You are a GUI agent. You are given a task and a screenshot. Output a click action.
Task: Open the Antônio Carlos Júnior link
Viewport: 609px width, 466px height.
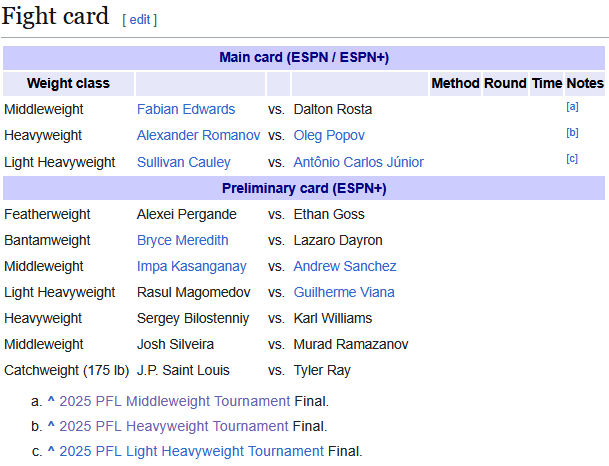click(x=358, y=162)
